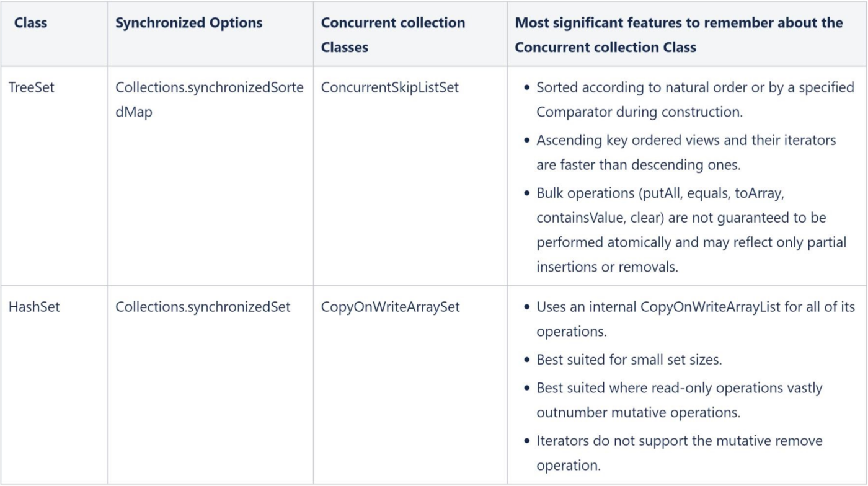Click the "Concurrent collection Classes" header
Viewport: 868px width, 486px height.
click(392, 35)
